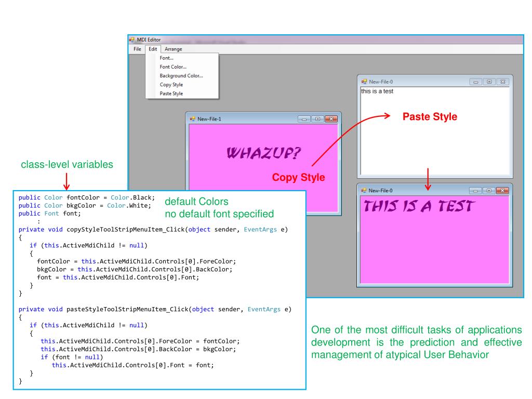Screen dimensions: 532x399
Task: Close the New-File-1 child window
Action: pyautogui.click(x=330, y=119)
